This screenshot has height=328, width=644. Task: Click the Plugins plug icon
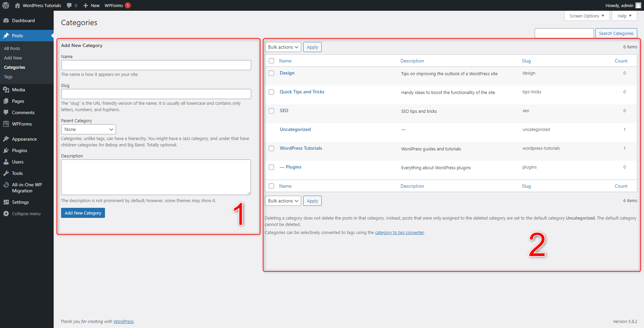coord(6,150)
